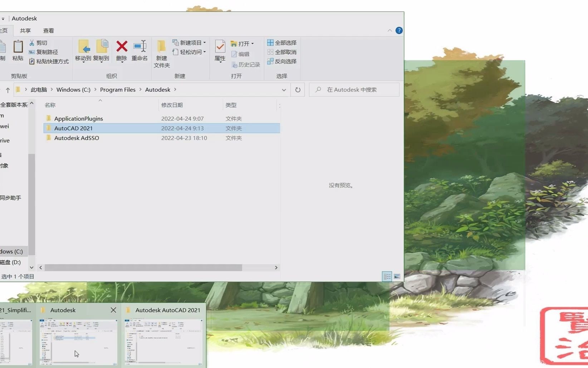Click the search magnifier icon in search box
The height and width of the screenshot is (368, 588).
(318, 89)
